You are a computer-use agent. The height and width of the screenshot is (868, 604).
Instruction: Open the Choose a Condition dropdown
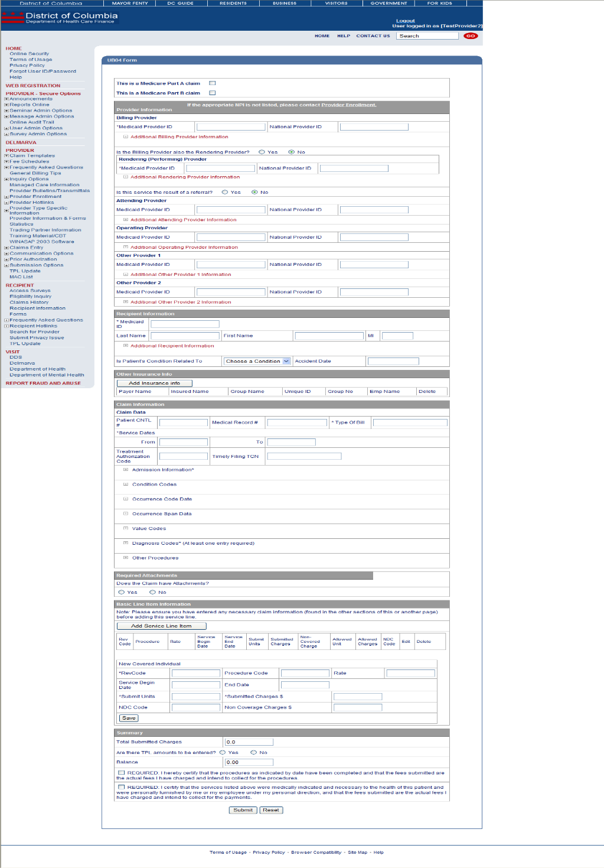coord(257,361)
